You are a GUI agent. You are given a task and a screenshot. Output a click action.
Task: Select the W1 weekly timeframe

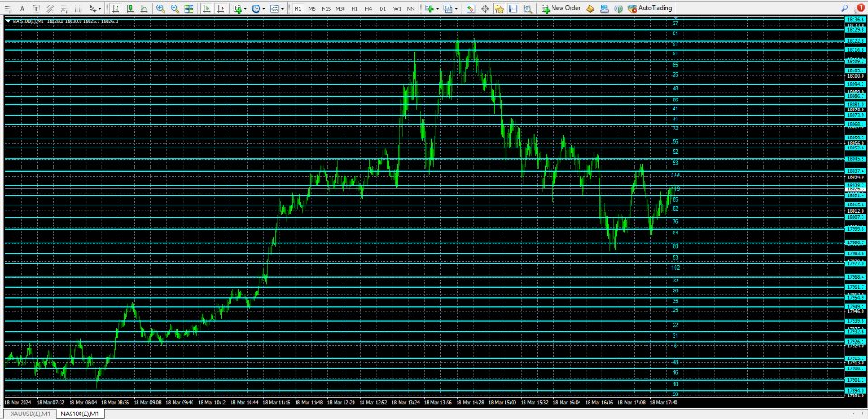(x=397, y=9)
